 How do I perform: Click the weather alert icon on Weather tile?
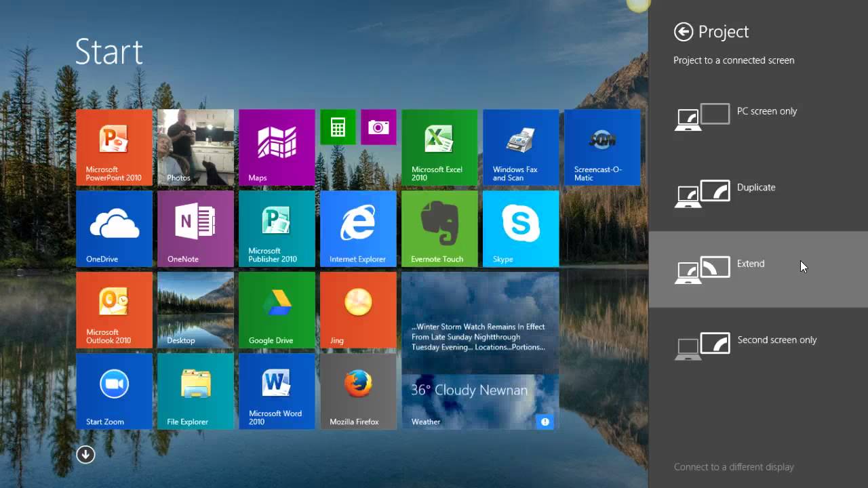(x=544, y=422)
